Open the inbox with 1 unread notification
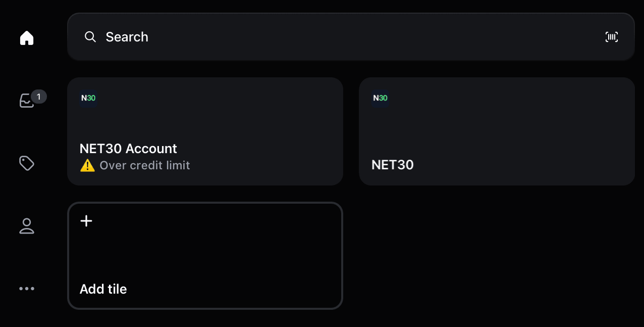The height and width of the screenshot is (327, 644). tap(26, 101)
